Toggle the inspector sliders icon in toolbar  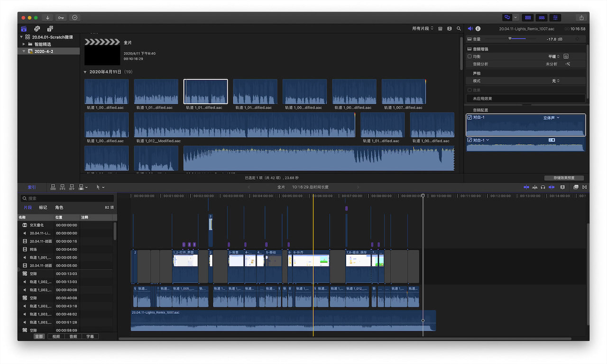[555, 18]
